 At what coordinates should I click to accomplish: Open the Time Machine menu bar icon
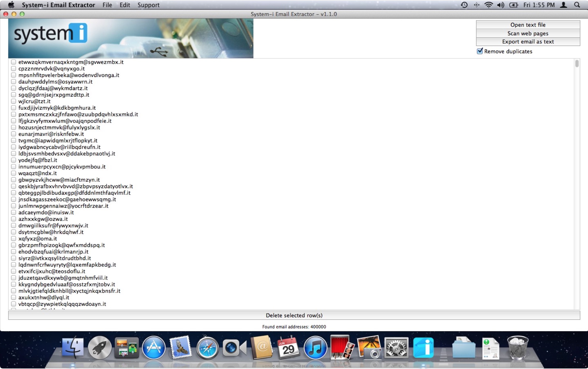click(x=464, y=5)
